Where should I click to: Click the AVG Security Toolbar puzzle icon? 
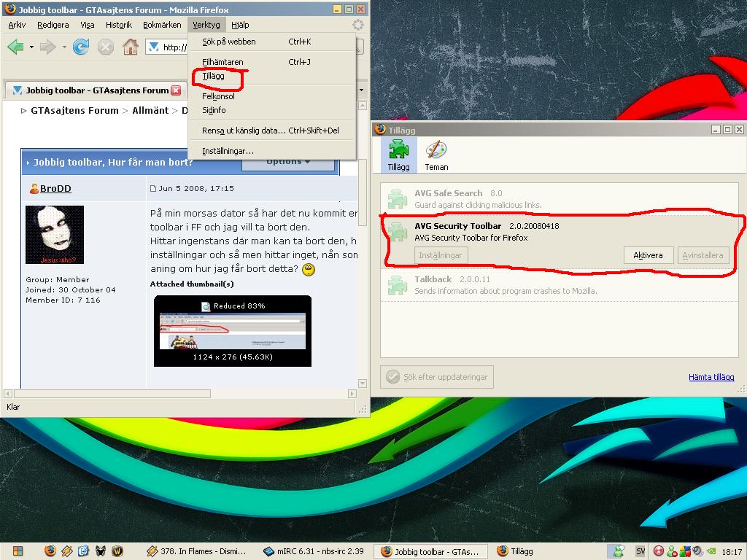click(398, 232)
